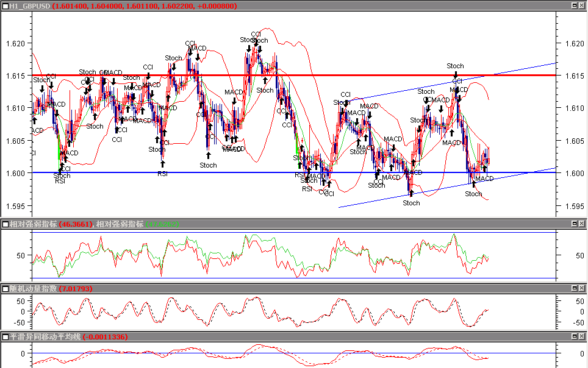
Task: Click 1.615 on the right price axis
Action: pos(575,76)
